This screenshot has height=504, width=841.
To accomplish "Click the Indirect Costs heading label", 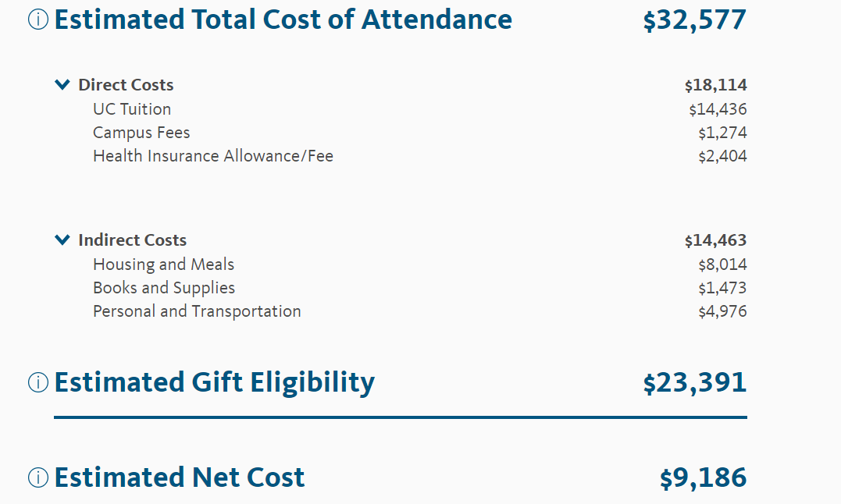I will point(132,240).
